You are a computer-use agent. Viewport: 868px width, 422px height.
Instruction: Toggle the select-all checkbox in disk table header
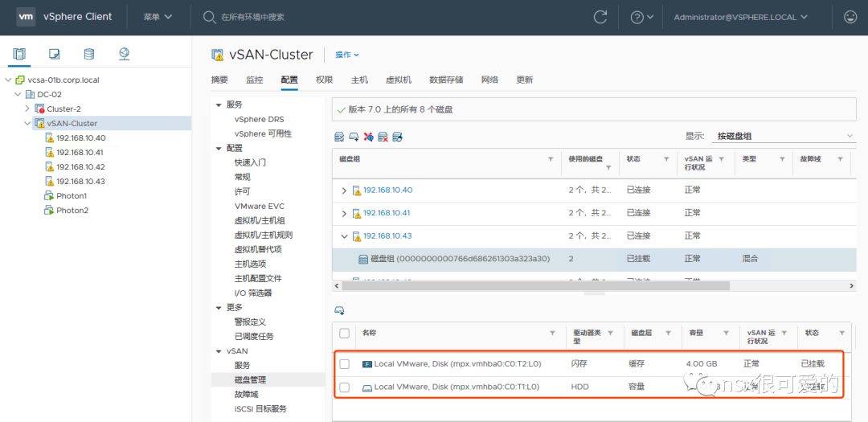point(345,333)
